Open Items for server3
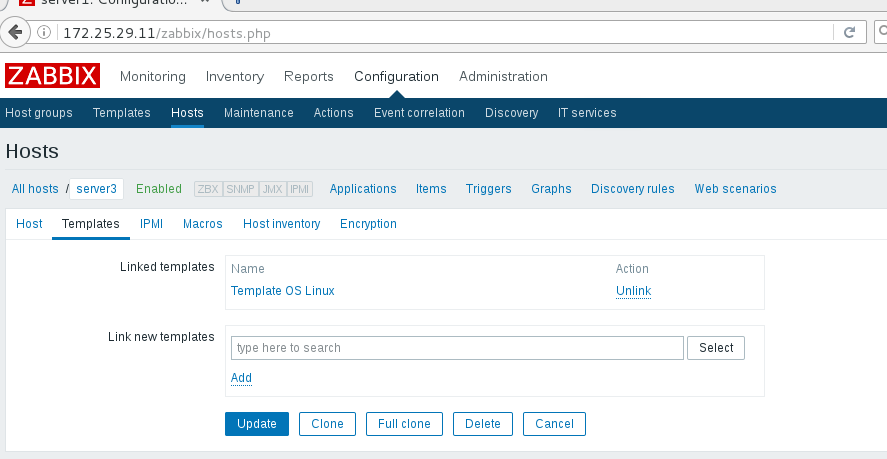 [431, 189]
